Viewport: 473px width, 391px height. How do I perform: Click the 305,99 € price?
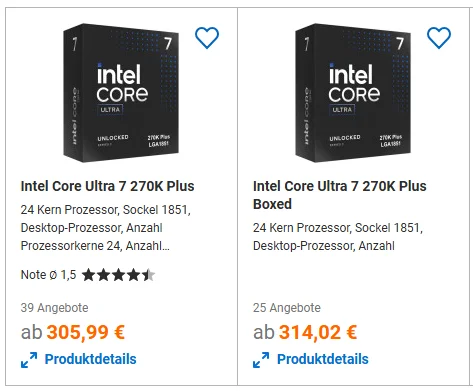coord(85,332)
